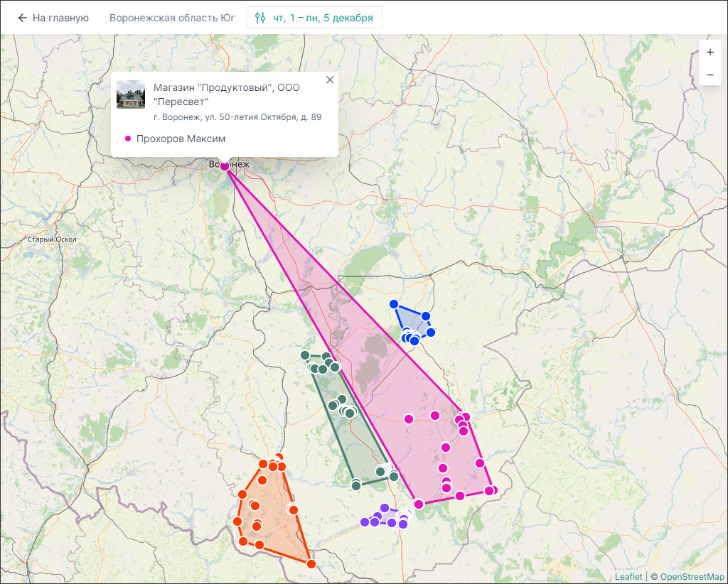The image size is (728, 584).
Task: Click the На главную text link
Action: click(x=60, y=18)
